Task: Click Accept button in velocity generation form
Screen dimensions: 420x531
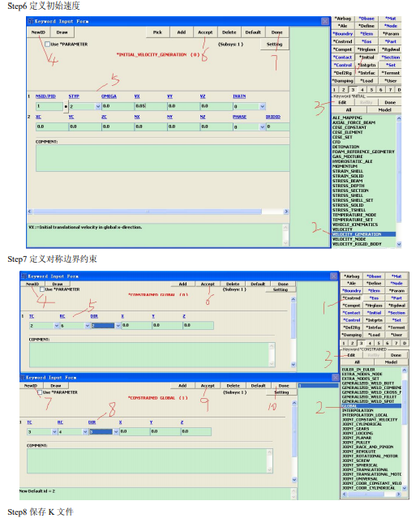Action: point(205,32)
